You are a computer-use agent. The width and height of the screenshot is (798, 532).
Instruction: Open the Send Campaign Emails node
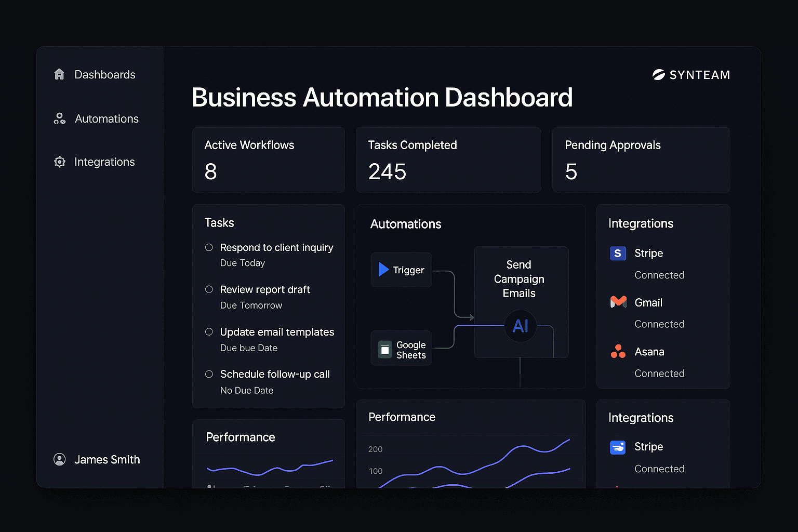coord(520,279)
